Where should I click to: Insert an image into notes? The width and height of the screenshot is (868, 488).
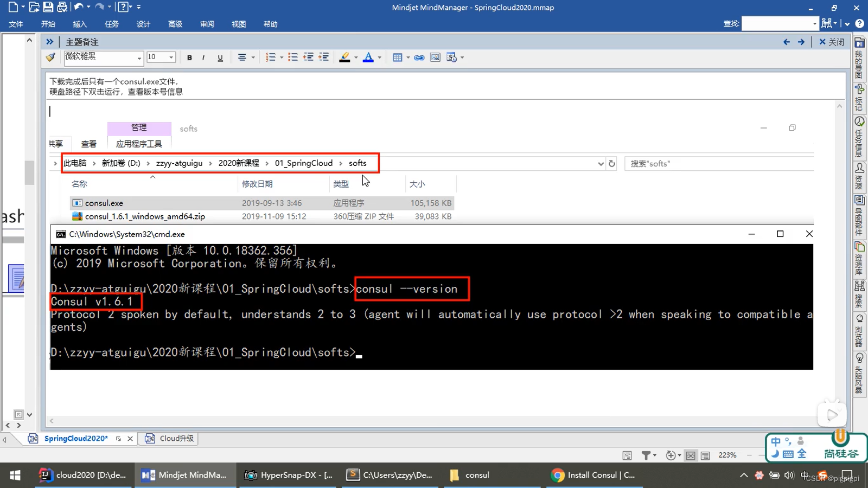pos(435,57)
